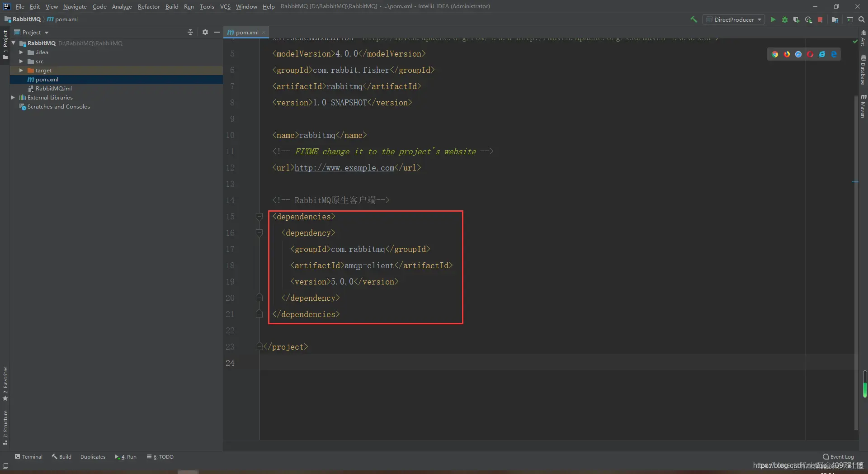Click the collapse-all icon in Project panel

tap(190, 32)
